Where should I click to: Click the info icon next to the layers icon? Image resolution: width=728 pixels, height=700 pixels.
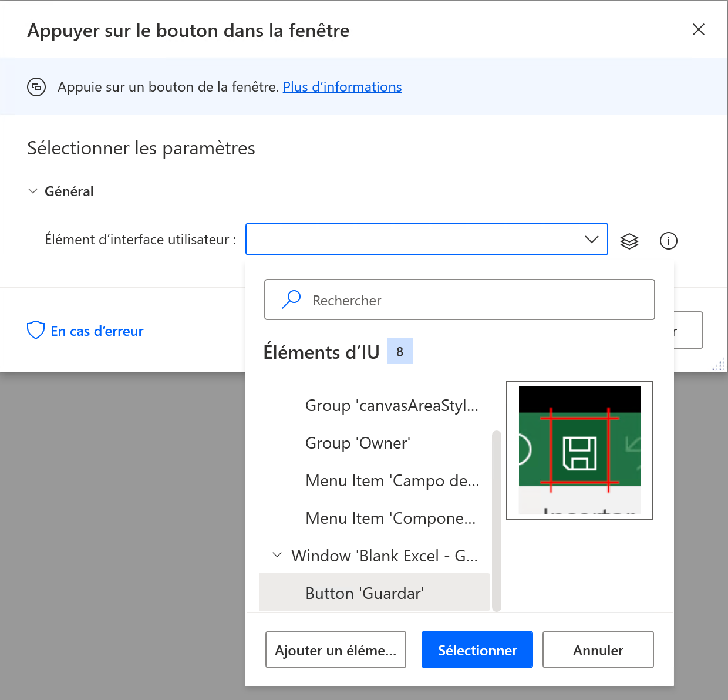point(668,241)
